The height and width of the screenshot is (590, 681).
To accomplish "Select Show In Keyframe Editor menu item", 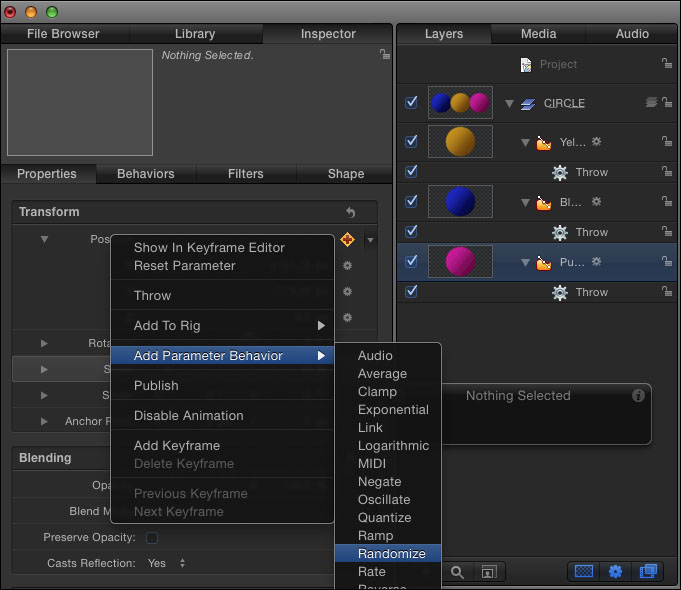I will pyautogui.click(x=209, y=248).
